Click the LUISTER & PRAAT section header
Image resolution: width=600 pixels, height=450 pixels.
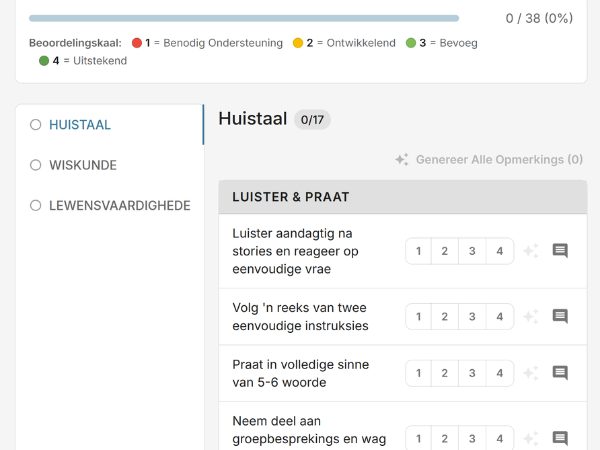point(403,197)
